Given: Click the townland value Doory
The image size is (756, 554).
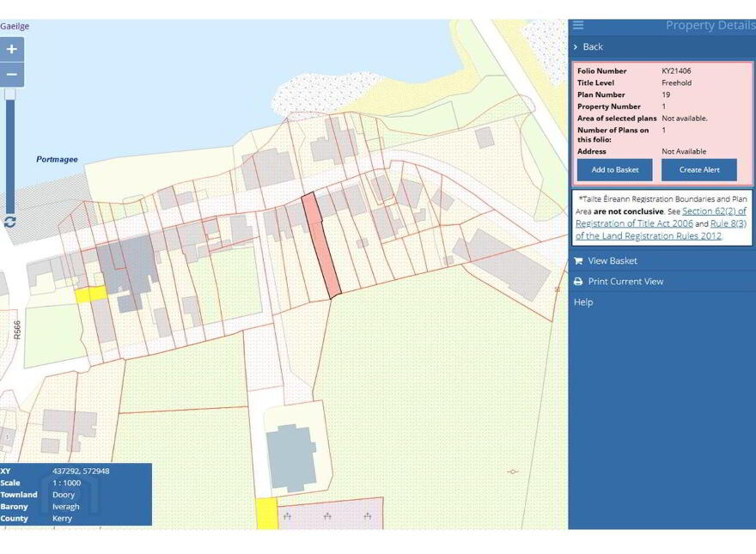Looking at the screenshot, I should 64,495.
